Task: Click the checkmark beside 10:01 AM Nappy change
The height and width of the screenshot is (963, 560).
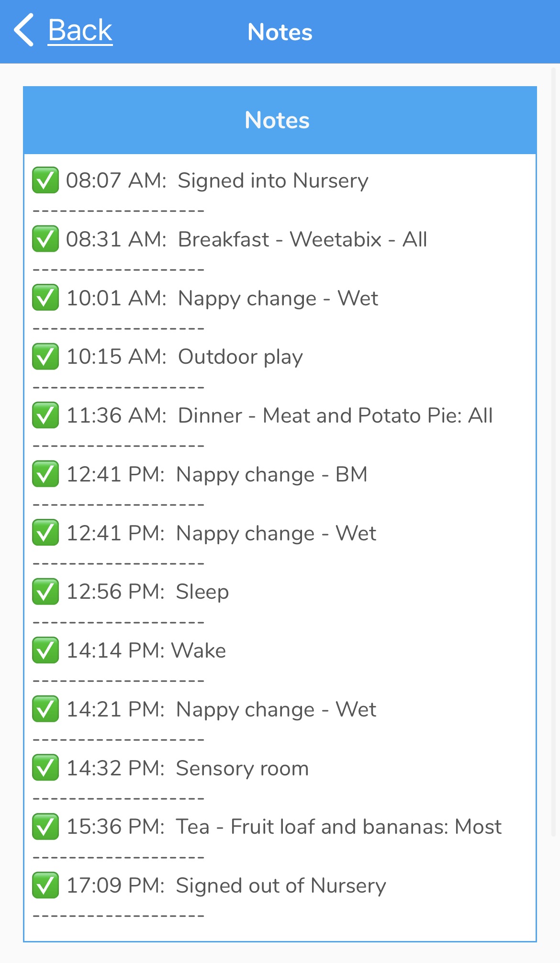Action: point(45,298)
